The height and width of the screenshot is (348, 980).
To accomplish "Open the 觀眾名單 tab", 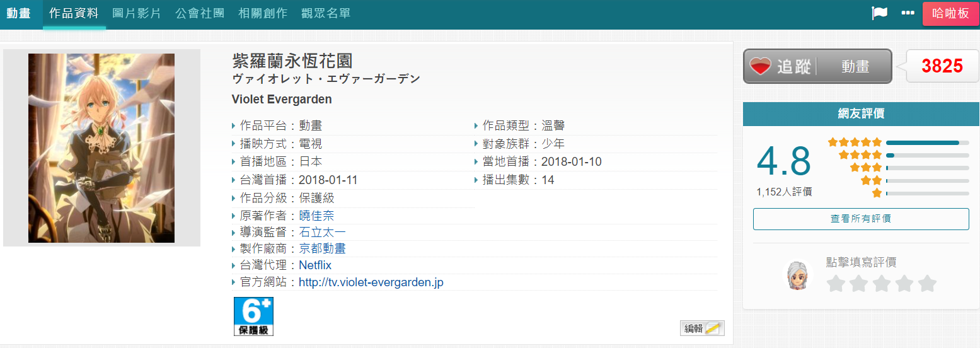I will coord(326,13).
